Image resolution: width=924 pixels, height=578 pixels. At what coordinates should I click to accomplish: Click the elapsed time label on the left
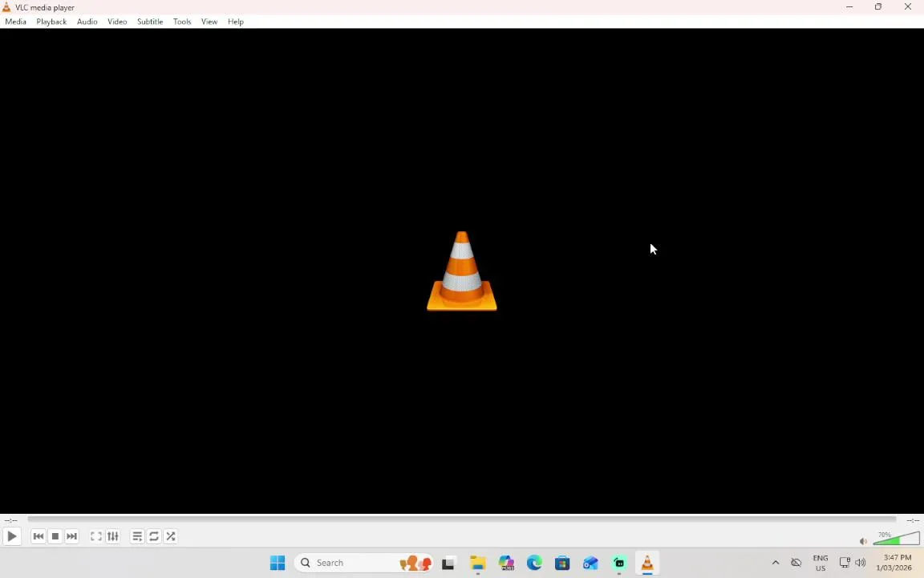pyautogui.click(x=10, y=520)
